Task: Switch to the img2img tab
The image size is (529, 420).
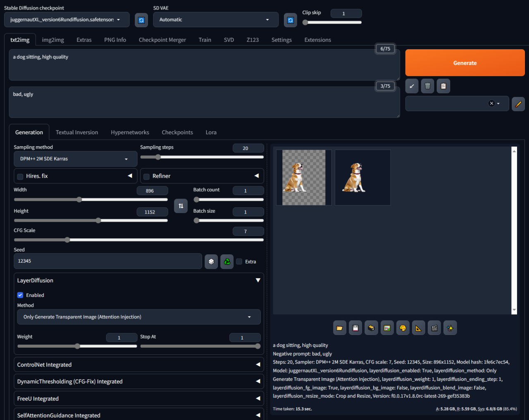Action: click(53, 40)
